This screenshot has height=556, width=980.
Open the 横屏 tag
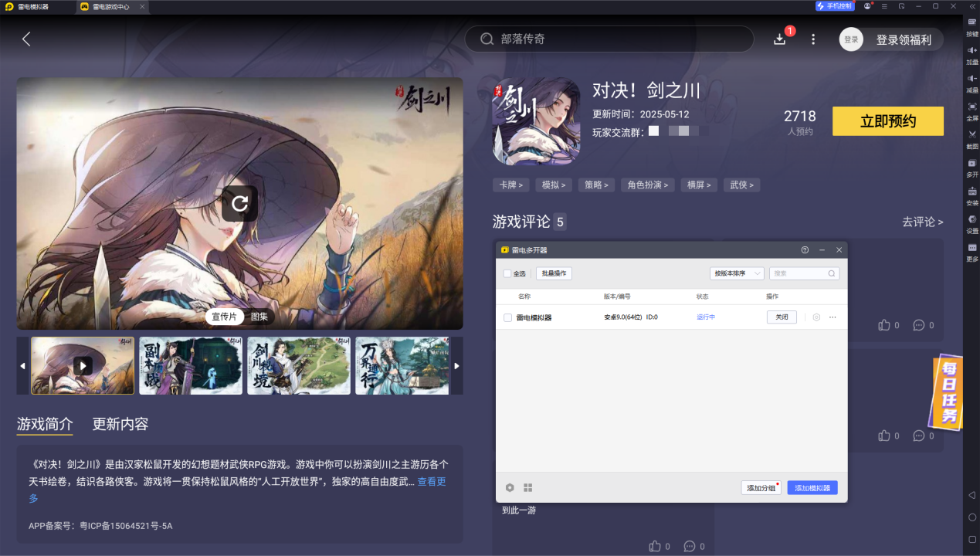click(x=700, y=185)
